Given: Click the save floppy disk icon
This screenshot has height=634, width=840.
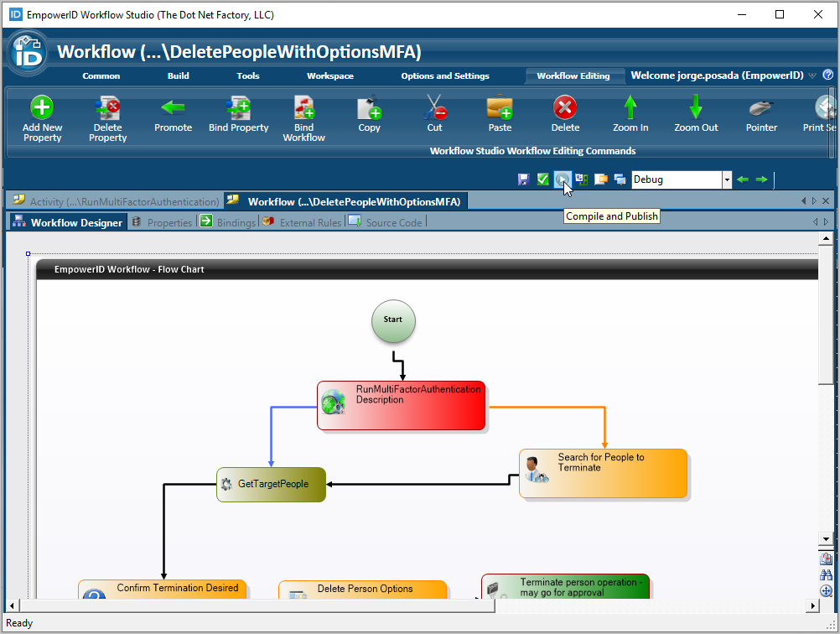Looking at the screenshot, I should click(x=524, y=179).
